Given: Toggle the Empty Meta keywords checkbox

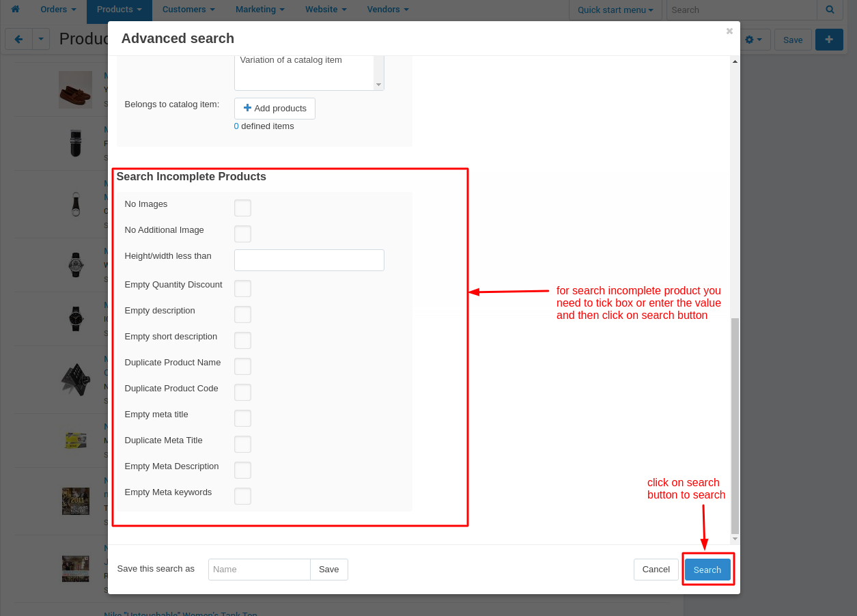Looking at the screenshot, I should (242, 496).
